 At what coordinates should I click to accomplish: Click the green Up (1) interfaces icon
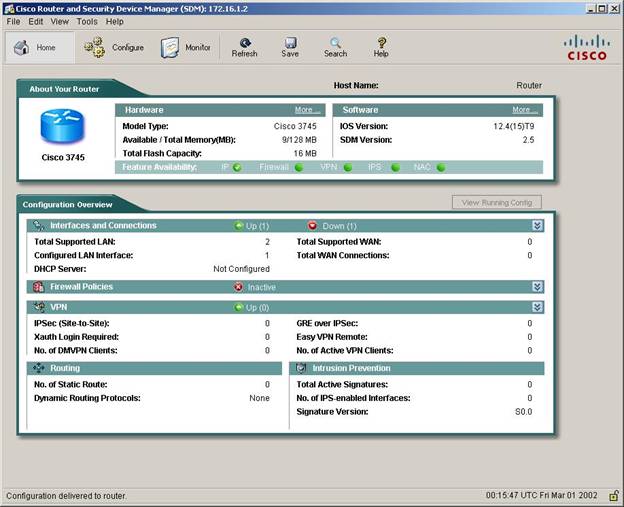click(x=238, y=226)
